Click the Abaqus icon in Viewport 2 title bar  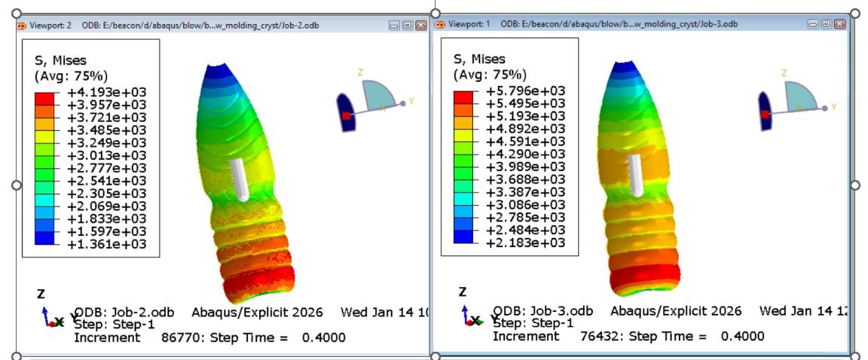coord(22,26)
